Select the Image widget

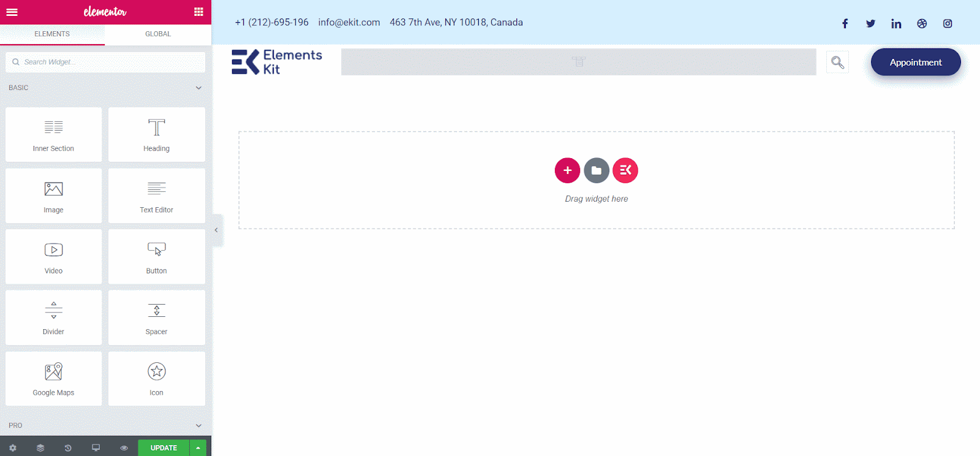point(53,196)
